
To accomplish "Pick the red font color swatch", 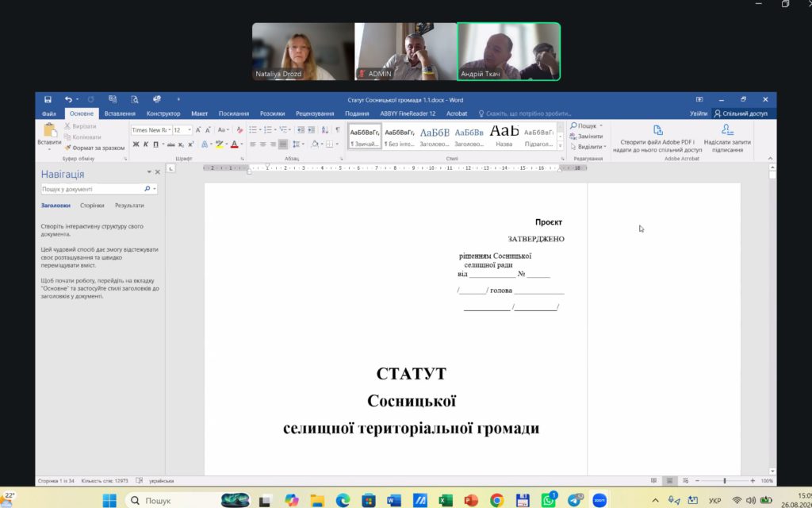I will tap(234, 144).
